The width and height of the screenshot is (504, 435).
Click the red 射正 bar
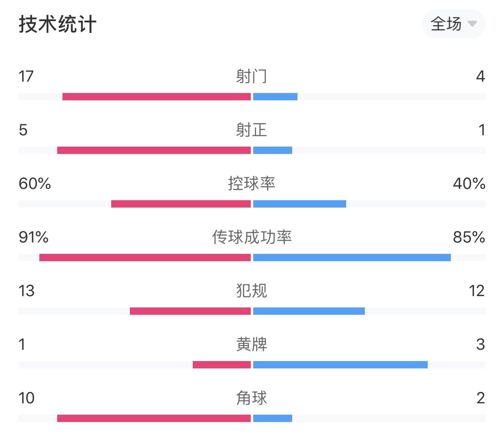click(154, 150)
